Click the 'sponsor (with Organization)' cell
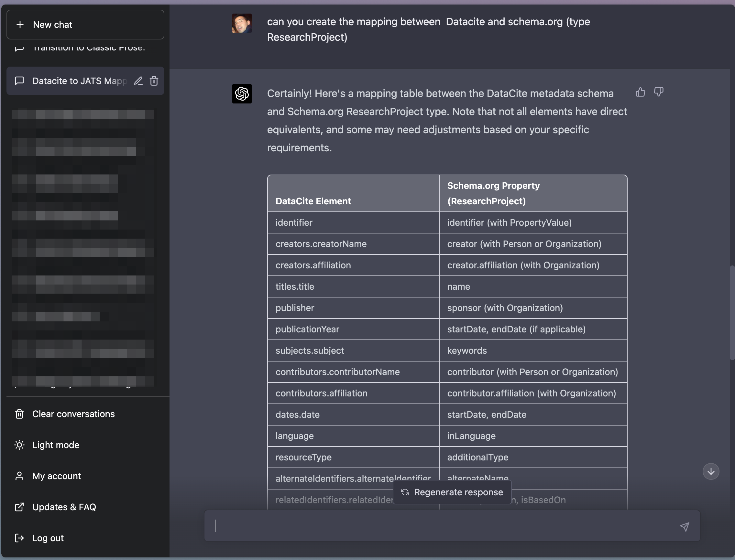This screenshot has width=735, height=560. pyautogui.click(x=533, y=308)
